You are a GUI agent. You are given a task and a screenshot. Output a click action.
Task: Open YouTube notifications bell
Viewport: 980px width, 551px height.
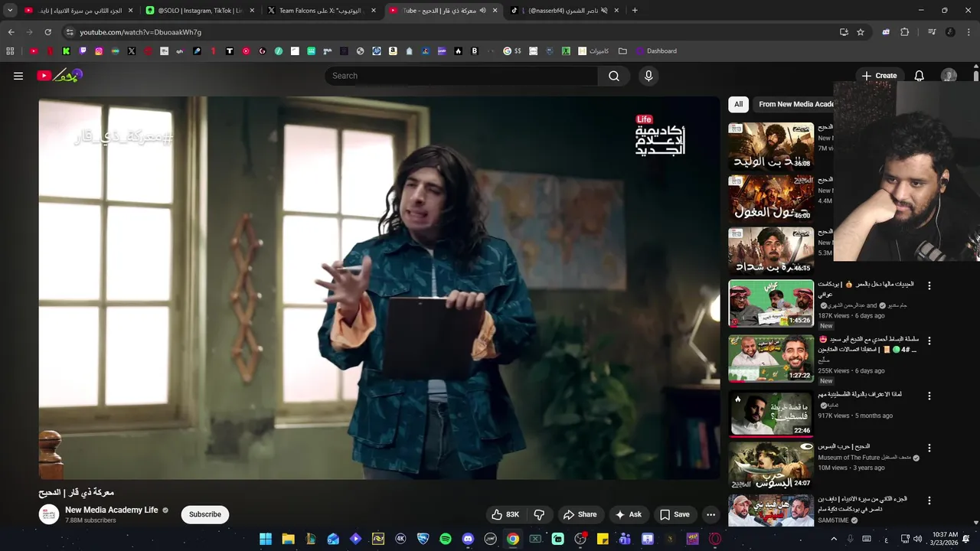pos(920,76)
